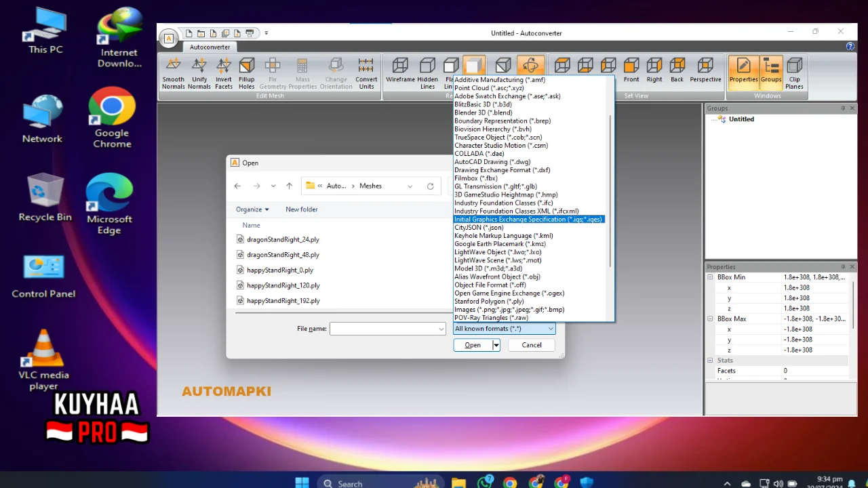Viewport: 868px width, 488px height.
Task: Collapse the BBox Min property group
Action: 711,277
